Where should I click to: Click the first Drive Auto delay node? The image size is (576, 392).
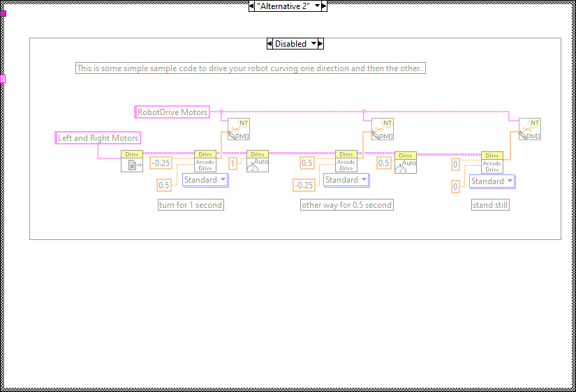click(x=258, y=162)
